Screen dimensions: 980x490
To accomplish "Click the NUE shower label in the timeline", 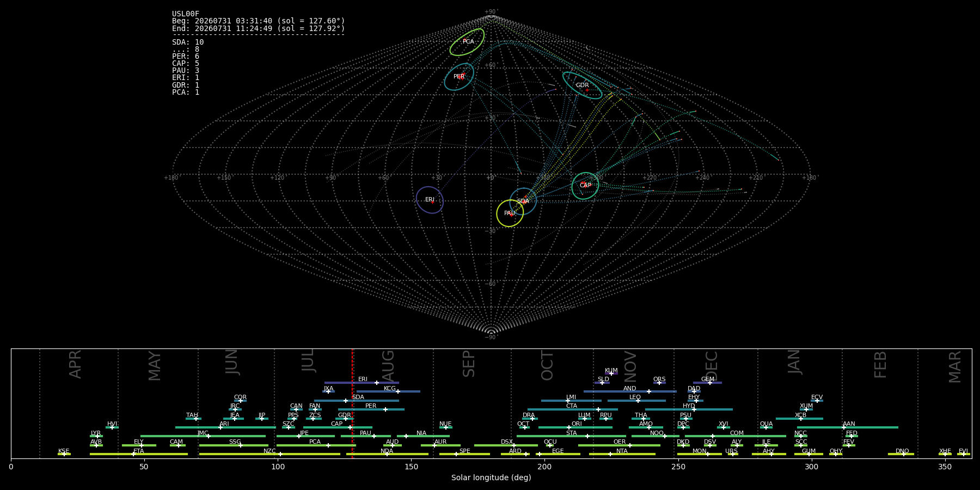I will click(x=445, y=424).
